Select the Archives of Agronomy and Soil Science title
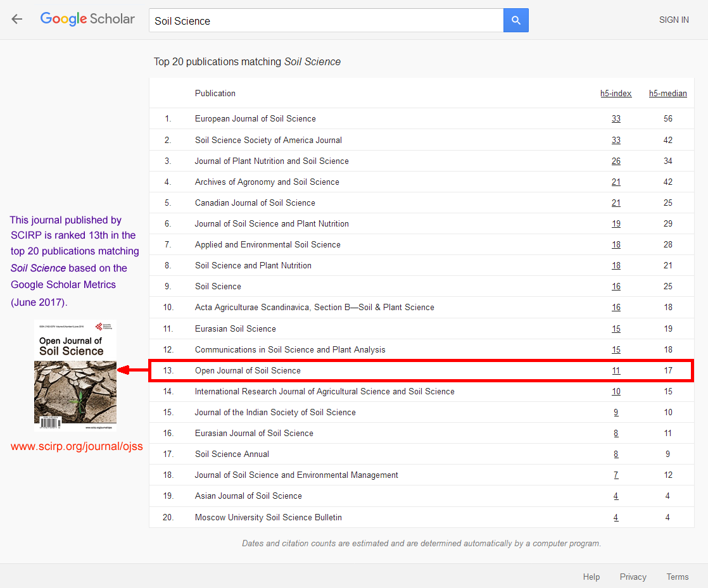Image resolution: width=708 pixels, height=588 pixels. click(x=267, y=182)
